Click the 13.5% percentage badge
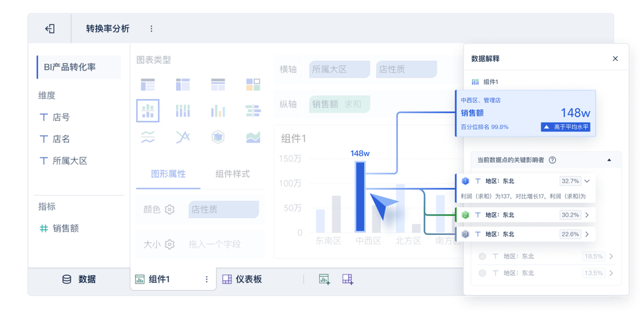The image size is (644, 315). (x=594, y=273)
